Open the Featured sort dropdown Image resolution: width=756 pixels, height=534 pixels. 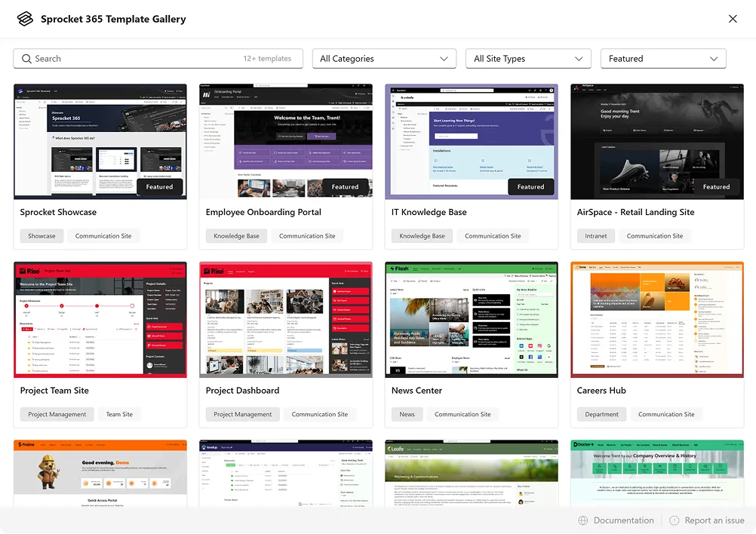click(663, 59)
